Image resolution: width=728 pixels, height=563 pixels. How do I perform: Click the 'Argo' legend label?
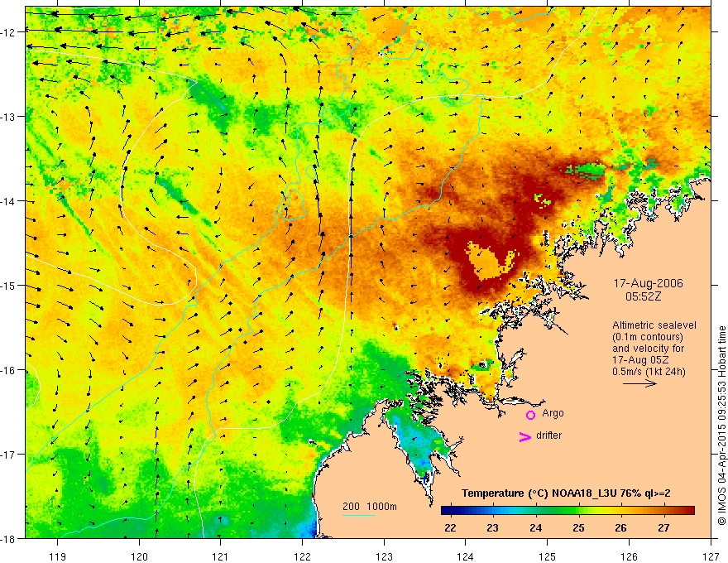[x=553, y=413]
